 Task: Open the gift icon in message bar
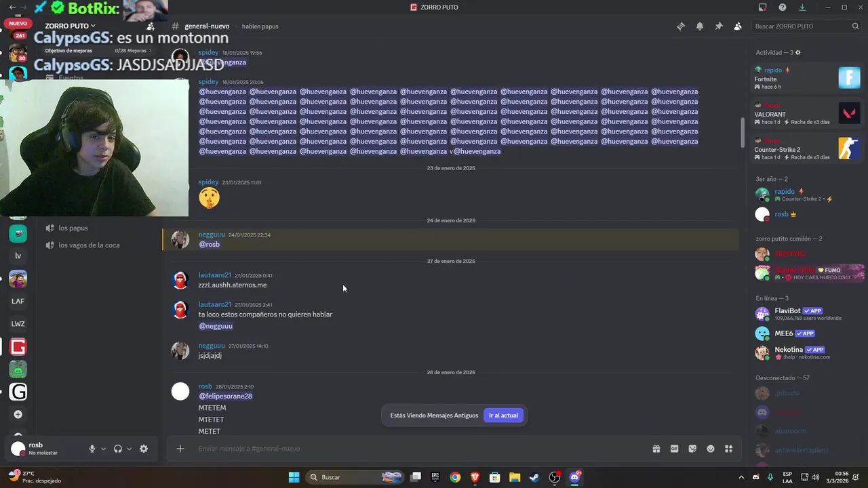pyautogui.click(x=656, y=449)
